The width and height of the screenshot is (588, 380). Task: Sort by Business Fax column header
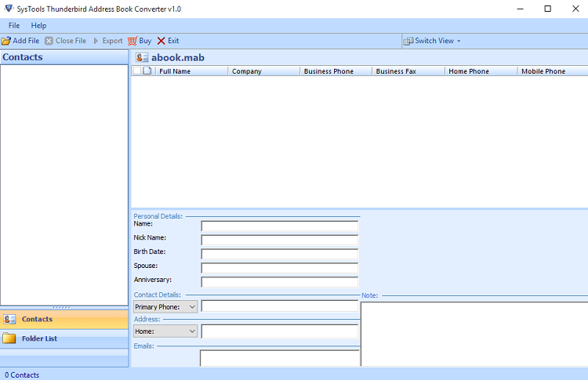[x=408, y=71]
